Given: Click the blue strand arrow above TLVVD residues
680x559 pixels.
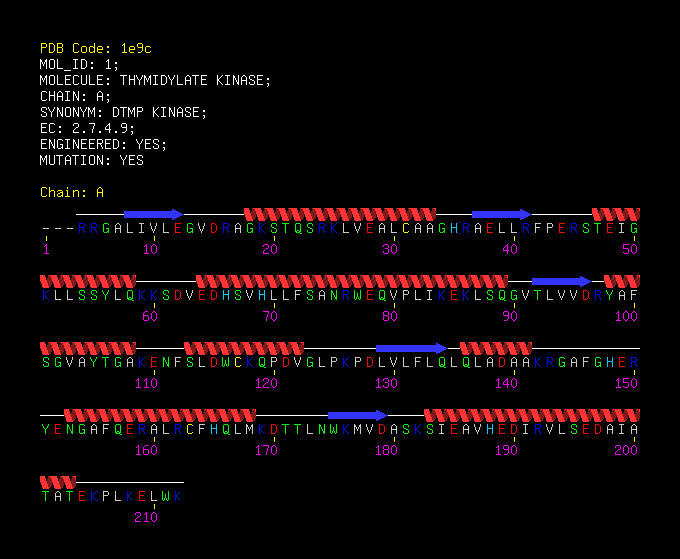Looking at the screenshot, I should (x=561, y=281).
